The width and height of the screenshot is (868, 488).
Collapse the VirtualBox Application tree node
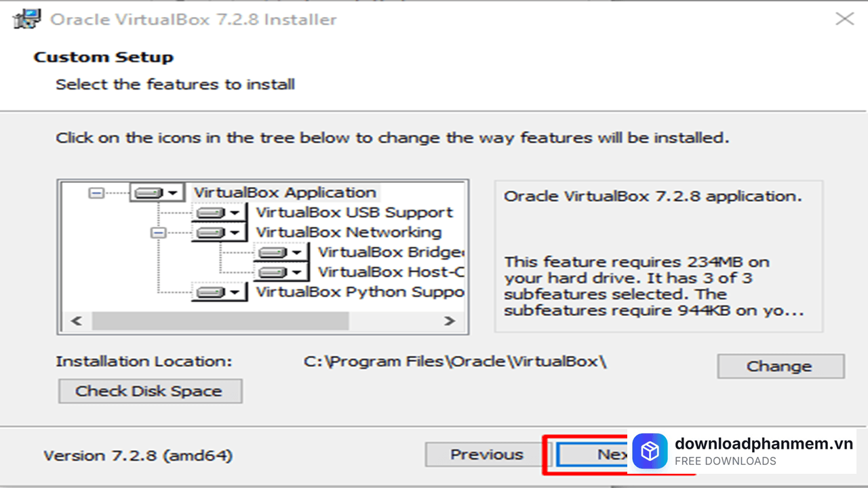point(96,193)
